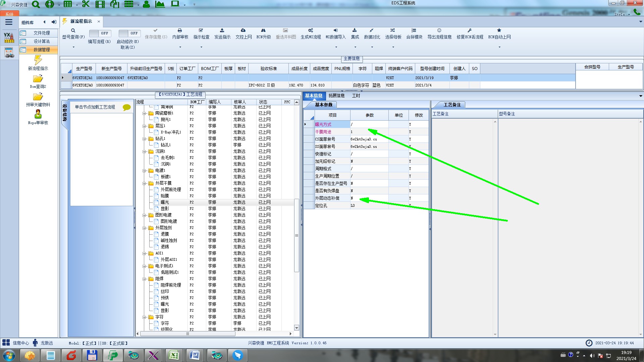
Task: Open dropdown arrow under 型号查询
Action: point(73,47)
